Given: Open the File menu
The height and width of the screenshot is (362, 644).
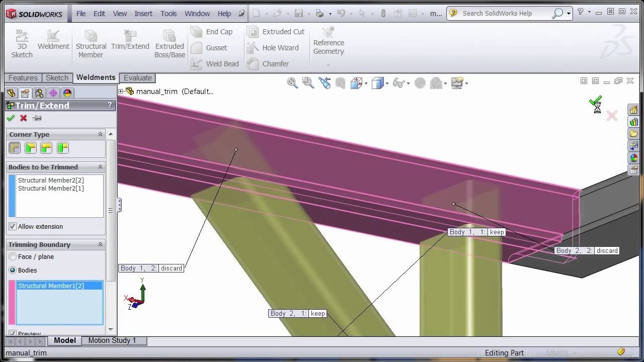Looking at the screenshot, I should (81, 14).
